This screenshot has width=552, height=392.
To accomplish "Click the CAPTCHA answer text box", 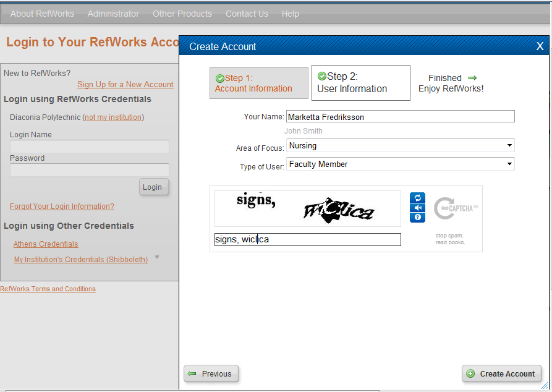I will coord(308,239).
